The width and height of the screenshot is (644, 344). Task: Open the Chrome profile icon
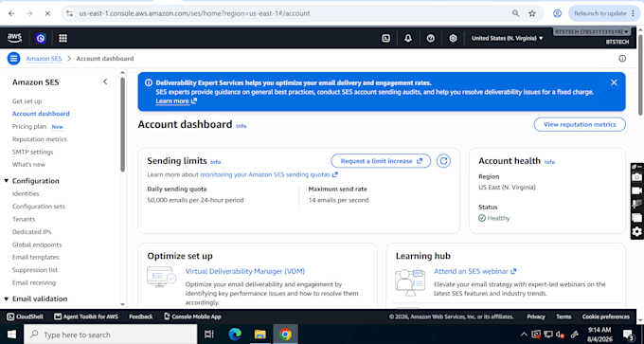click(557, 13)
